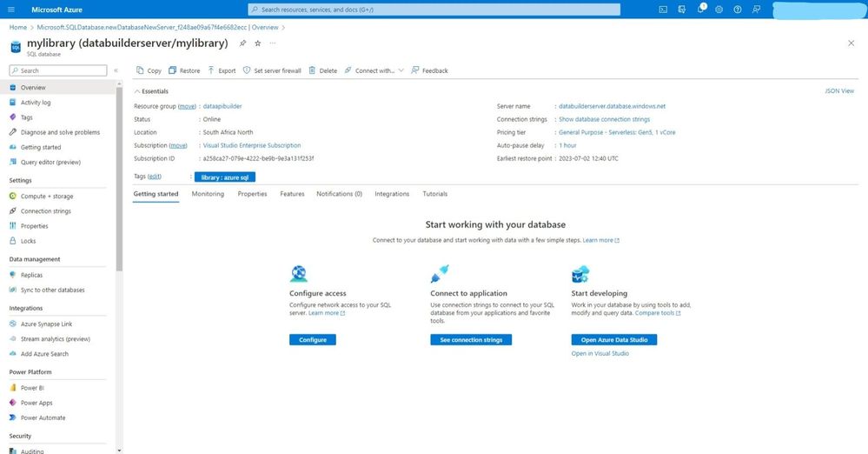Copy the database
Viewport: 868px width, 454px height.
[x=149, y=70]
